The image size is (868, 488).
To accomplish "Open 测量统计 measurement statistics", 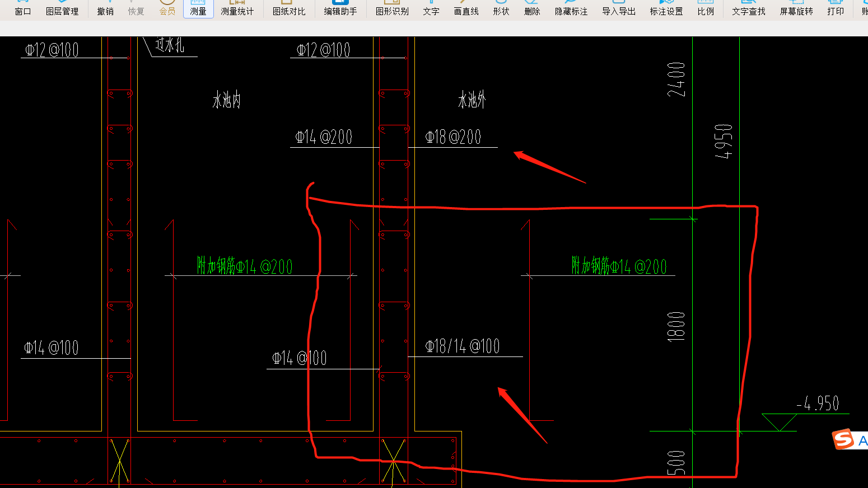I will (x=237, y=8).
